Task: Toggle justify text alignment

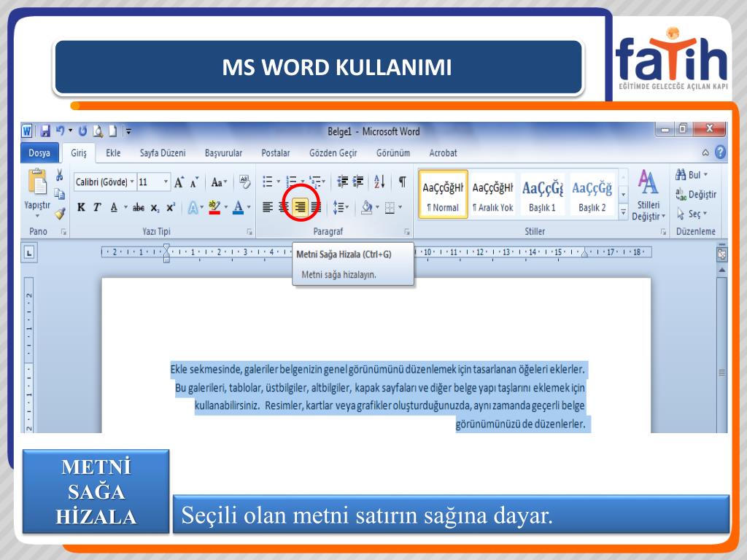Action: tap(316, 207)
